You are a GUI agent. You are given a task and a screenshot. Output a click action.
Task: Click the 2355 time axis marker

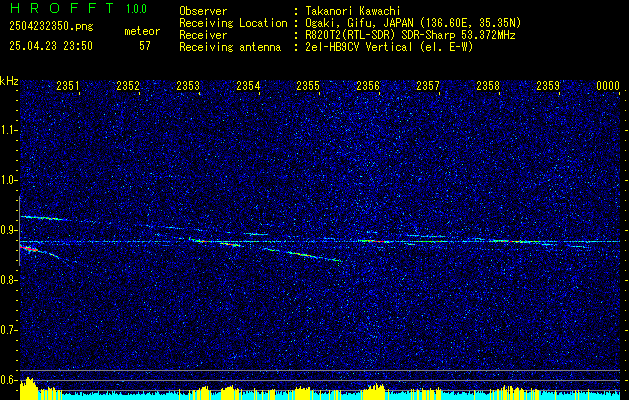click(x=308, y=86)
